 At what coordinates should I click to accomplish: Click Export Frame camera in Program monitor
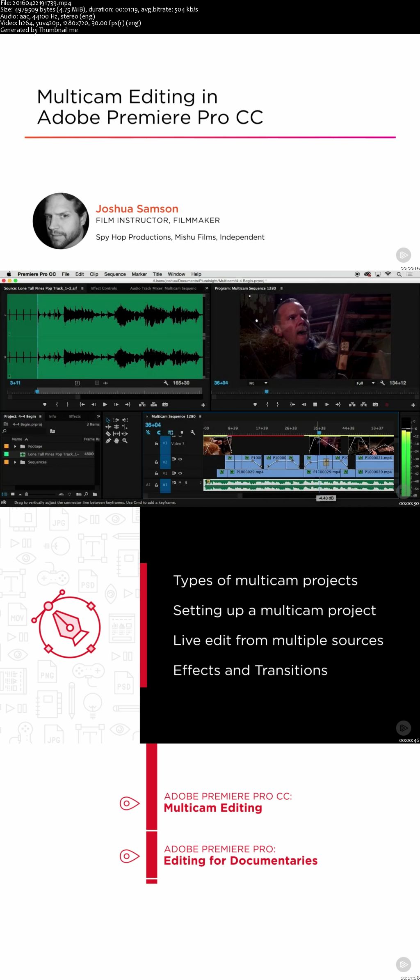click(x=375, y=404)
